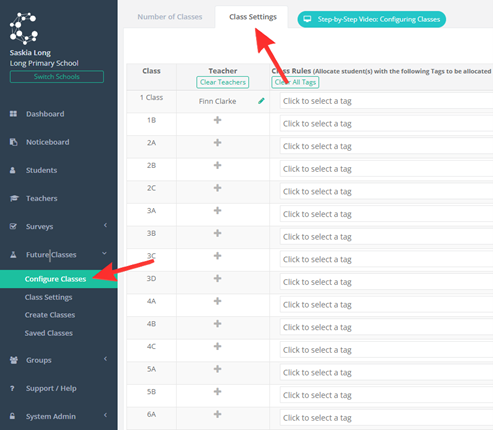This screenshot has height=430, width=493.
Task: Expand the System Admin section chevron
Action: point(105,415)
